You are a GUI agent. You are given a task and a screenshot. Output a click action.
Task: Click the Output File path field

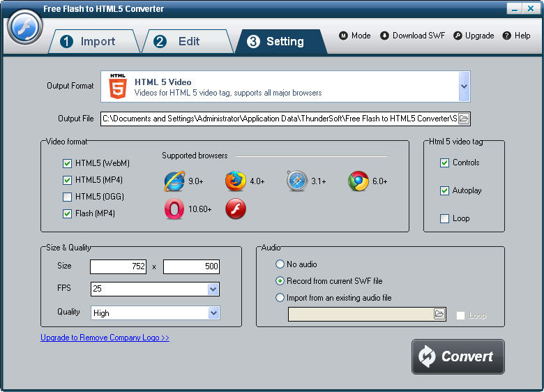(x=279, y=119)
